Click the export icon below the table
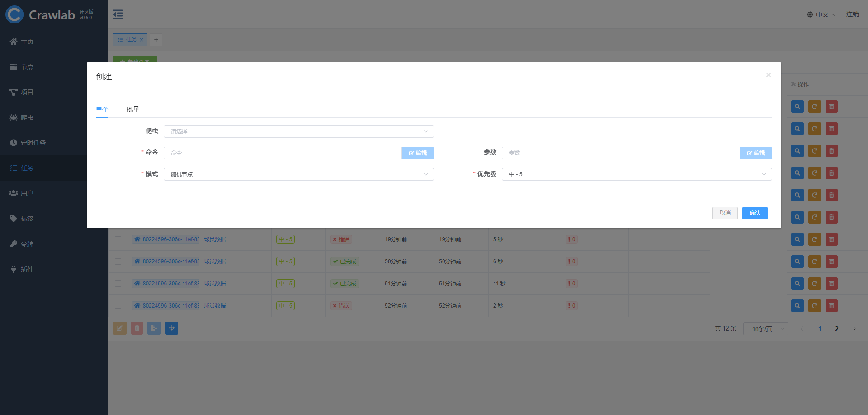Image resolution: width=868 pixels, height=415 pixels. click(154, 328)
